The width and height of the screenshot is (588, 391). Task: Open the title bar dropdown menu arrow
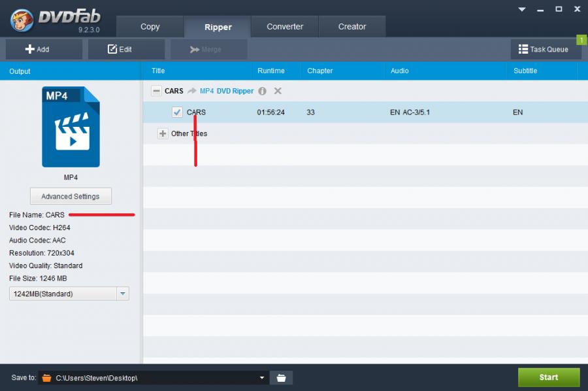pos(522,9)
